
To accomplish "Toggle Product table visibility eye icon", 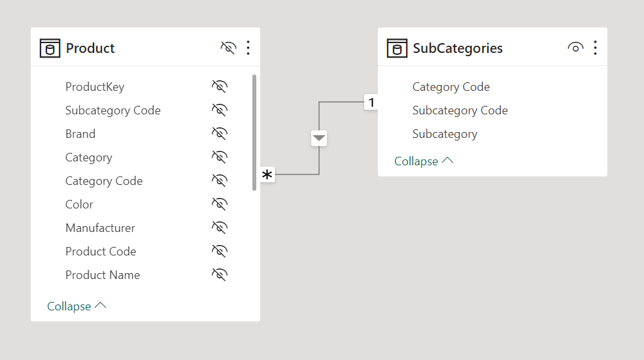I will tap(228, 48).
